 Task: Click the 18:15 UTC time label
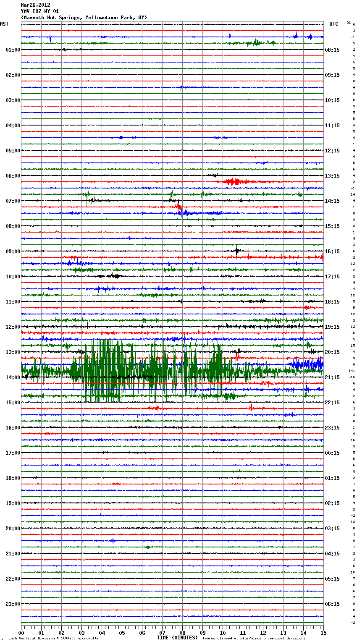tap(332, 302)
